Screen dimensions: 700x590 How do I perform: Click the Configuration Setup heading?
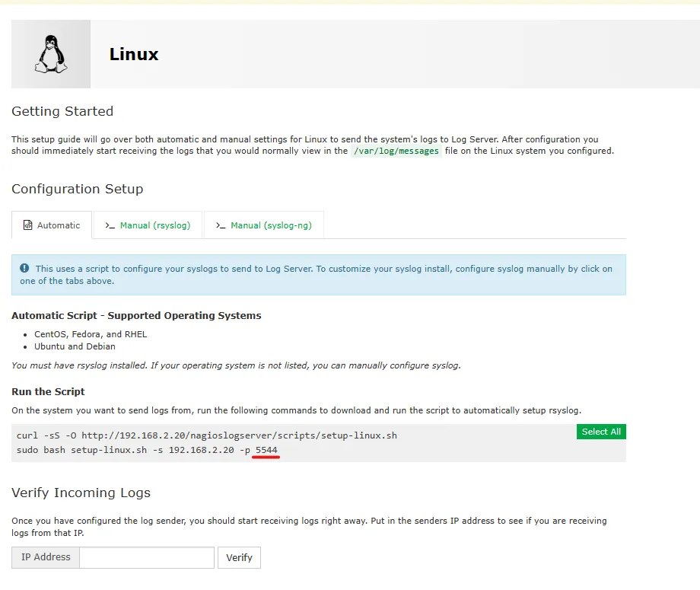pyautogui.click(x=78, y=189)
